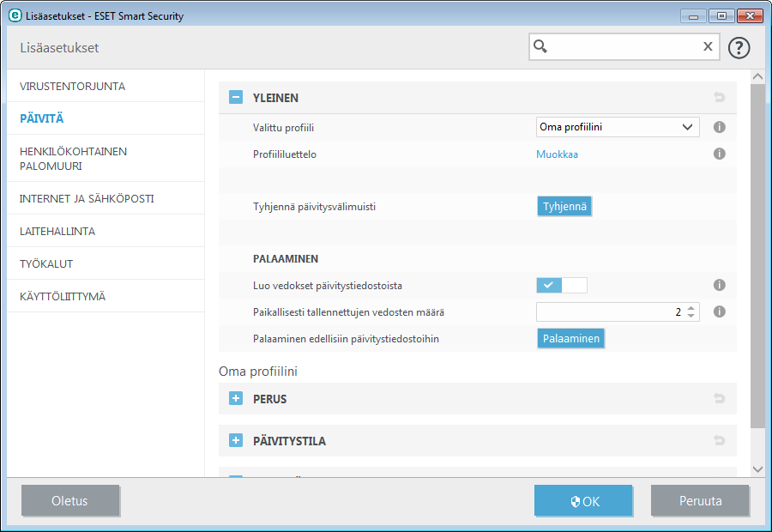The image size is (772, 532).
Task: Toggle Luo vedokset päivitystiedostoista switch
Action: [x=561, y=285]
